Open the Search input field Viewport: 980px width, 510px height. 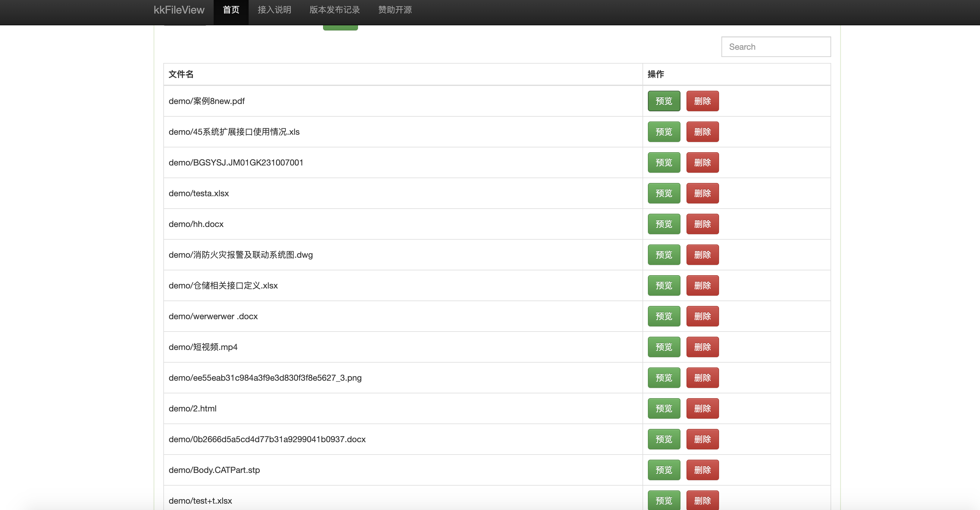click(x=776, y=46)
